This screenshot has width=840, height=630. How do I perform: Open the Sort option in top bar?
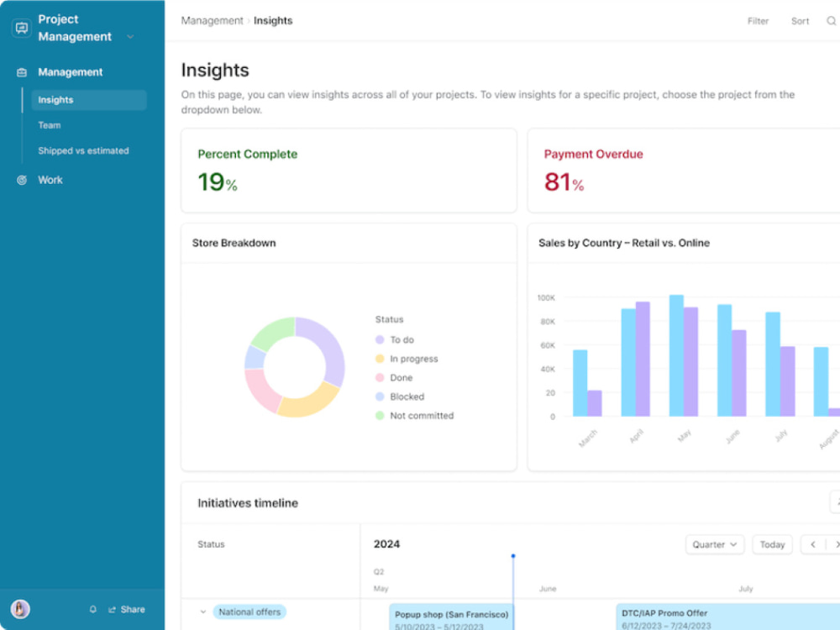(801, 22)
